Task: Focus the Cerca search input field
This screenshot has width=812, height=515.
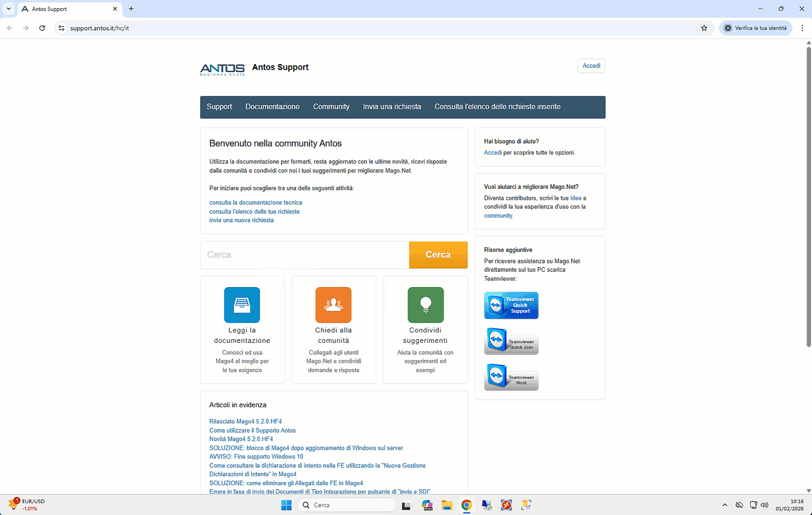Action: pyautogui.click(x=305, y=255)
